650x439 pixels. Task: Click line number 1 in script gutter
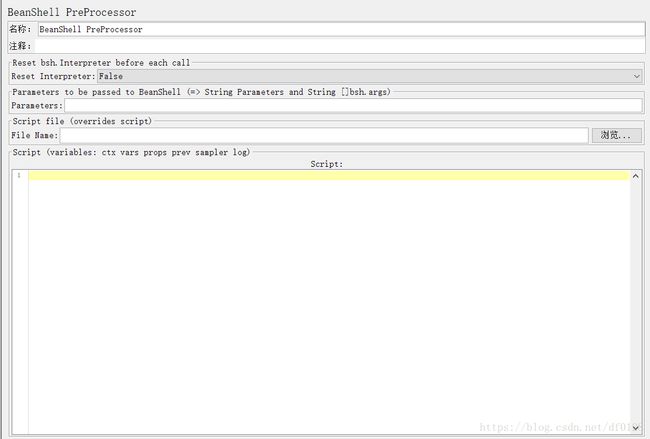point(19,175)
